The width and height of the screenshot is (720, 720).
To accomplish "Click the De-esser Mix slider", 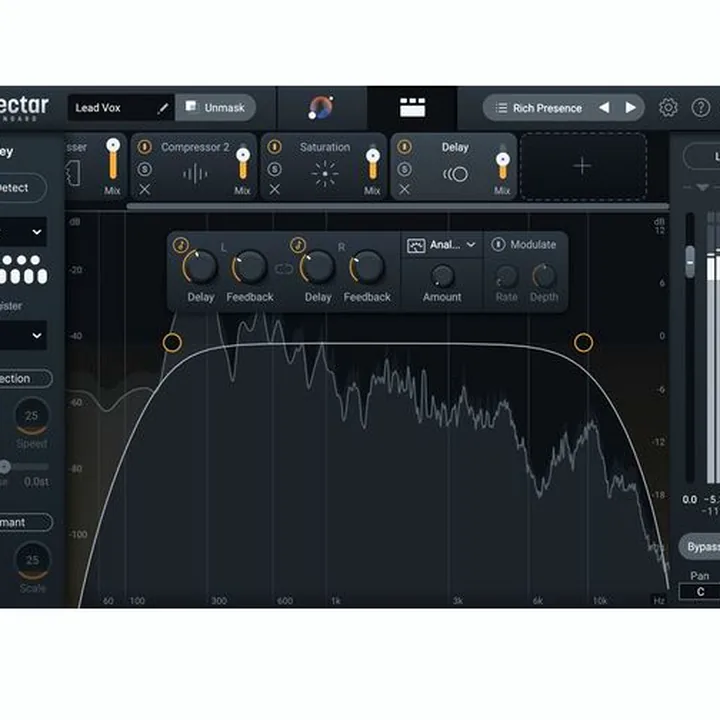I will (113, 158).
